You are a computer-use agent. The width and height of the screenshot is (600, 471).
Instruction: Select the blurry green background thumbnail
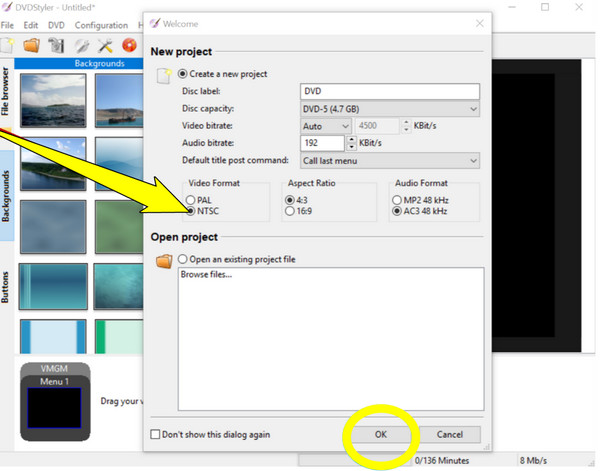[119, 227]
